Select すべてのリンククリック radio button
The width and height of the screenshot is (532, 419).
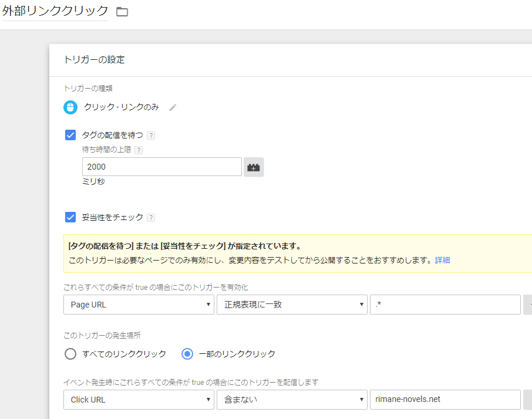(70, 354)
